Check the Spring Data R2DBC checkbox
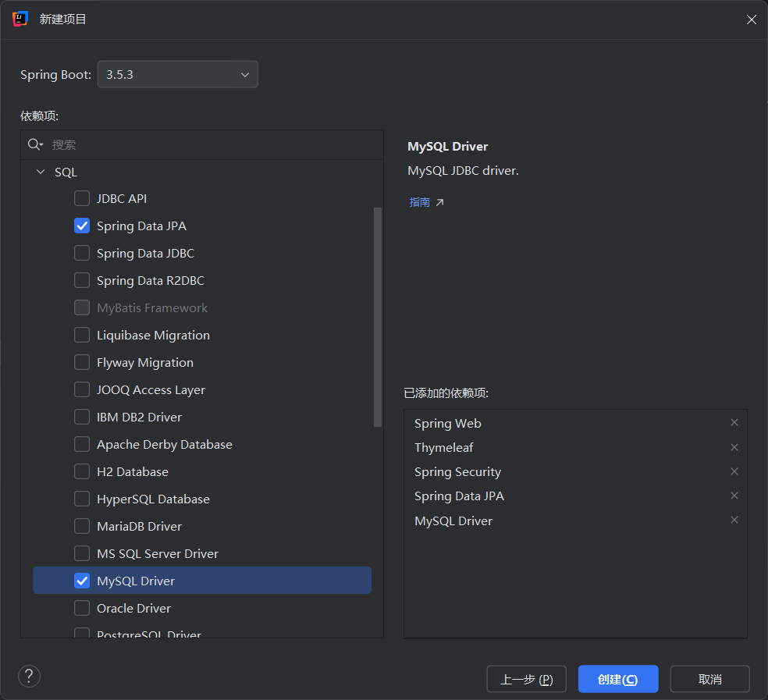Image resolution: width=768 pixels, height=700 pixels. click(82, 281)
